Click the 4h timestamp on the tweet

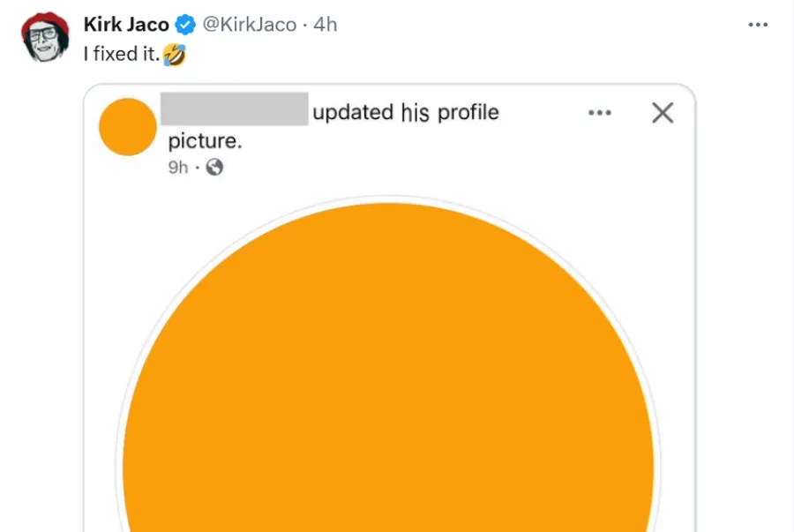326,25
